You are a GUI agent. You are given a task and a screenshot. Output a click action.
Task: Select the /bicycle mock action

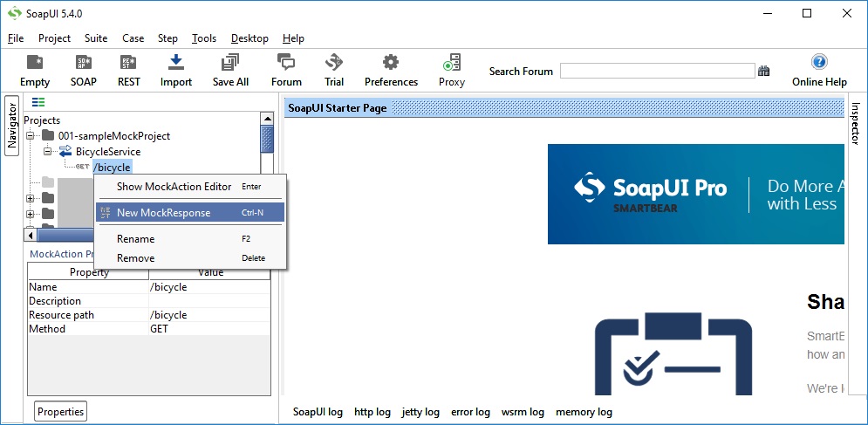pos(113,168)
